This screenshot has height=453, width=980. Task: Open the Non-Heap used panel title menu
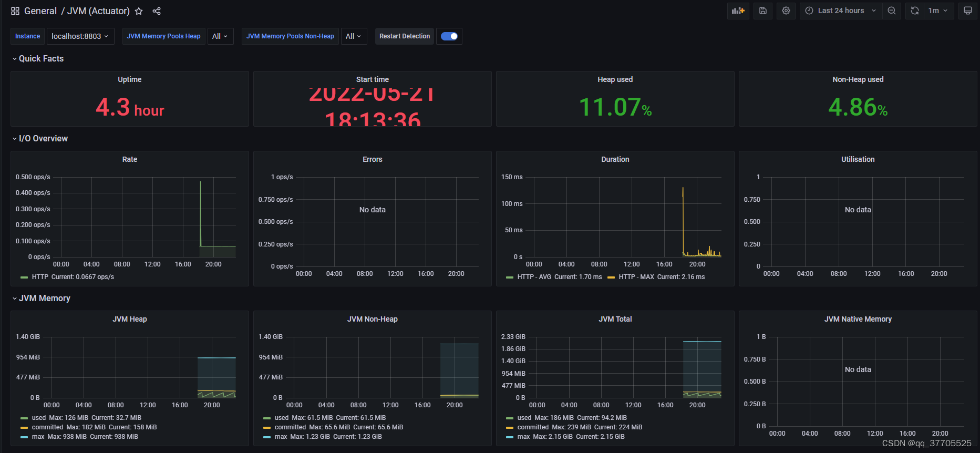[x=858, y=79]
